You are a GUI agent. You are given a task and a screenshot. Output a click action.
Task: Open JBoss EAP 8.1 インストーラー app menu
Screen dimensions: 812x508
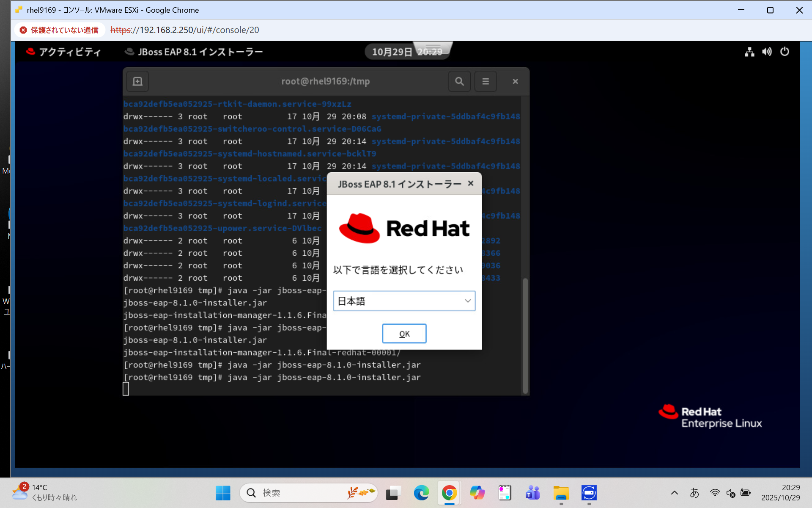click(194, 52)
